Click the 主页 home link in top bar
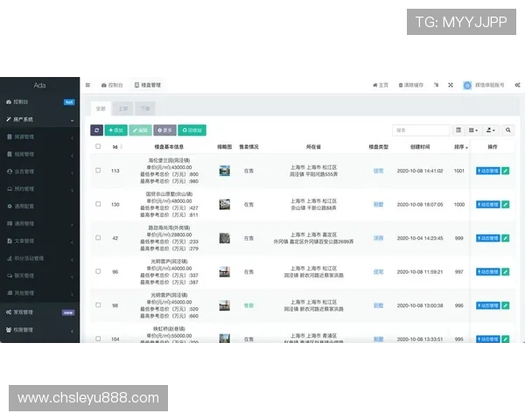 [x=381, y=85]
